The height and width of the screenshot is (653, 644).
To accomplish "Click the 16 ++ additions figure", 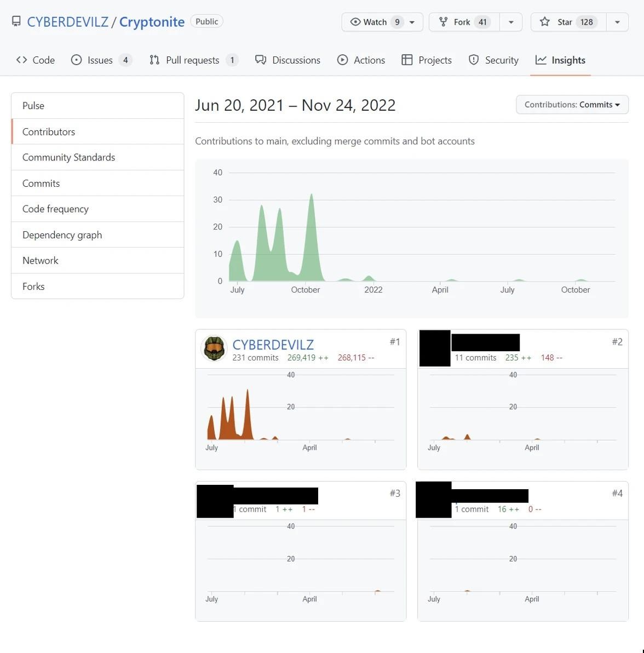I will point(508,509).
